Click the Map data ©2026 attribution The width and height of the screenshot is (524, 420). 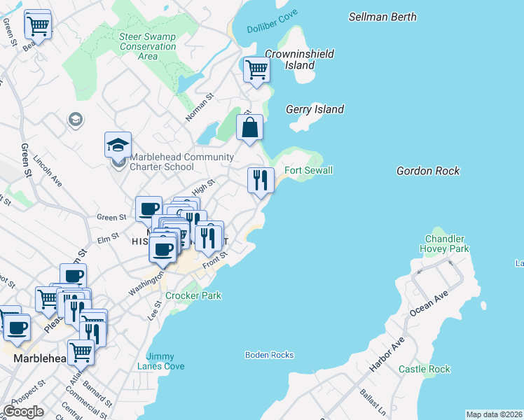pos(495,414)
